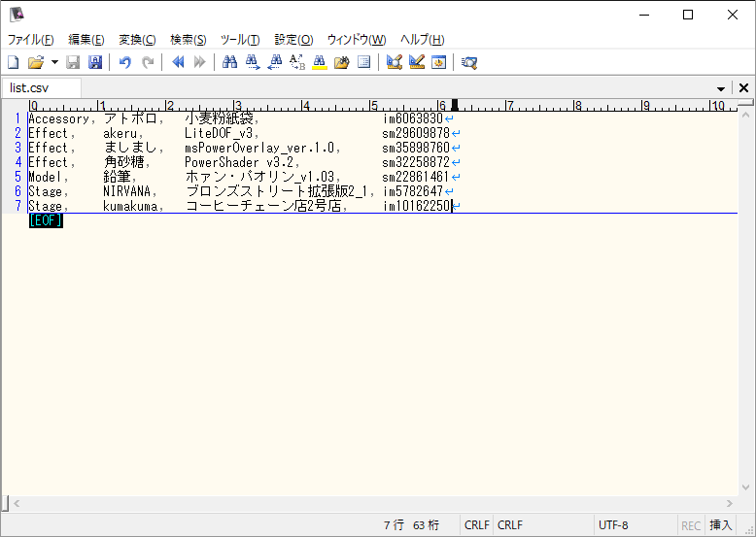Viewport: 756px width, 537px height.
Task: Maximize the editor window
Action: tap(688, 15)
